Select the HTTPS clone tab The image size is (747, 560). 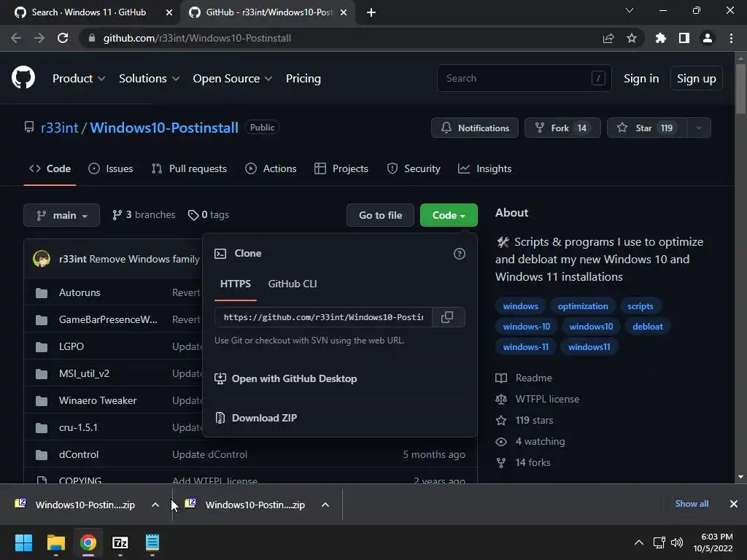[x=236, y=284]
